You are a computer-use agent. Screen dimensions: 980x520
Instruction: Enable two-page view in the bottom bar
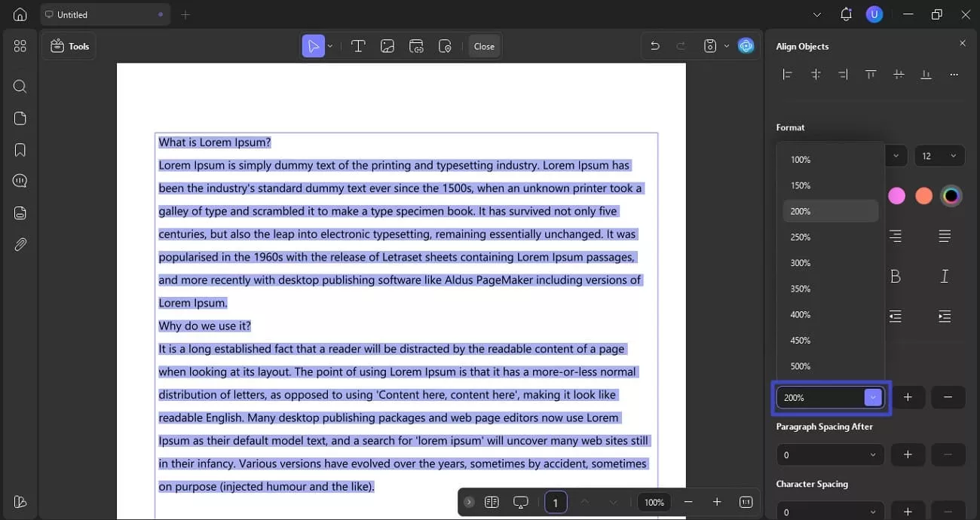(x=492, y=501)
